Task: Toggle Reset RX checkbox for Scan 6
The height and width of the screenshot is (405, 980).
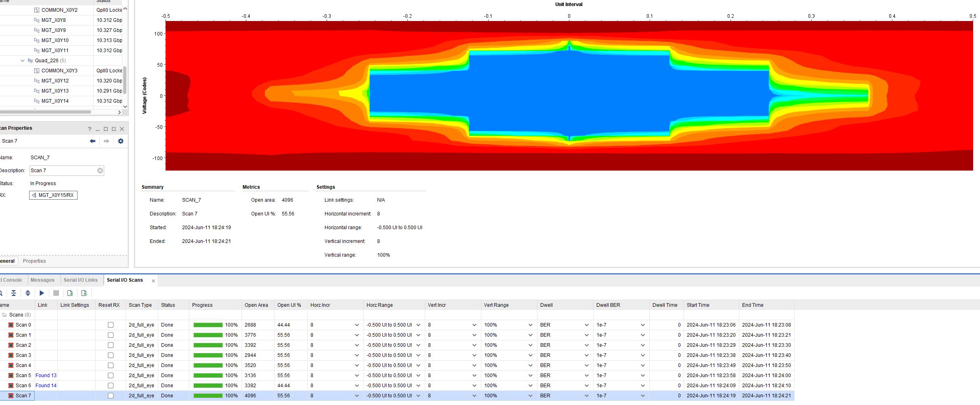Action: [x=111, y=386]
